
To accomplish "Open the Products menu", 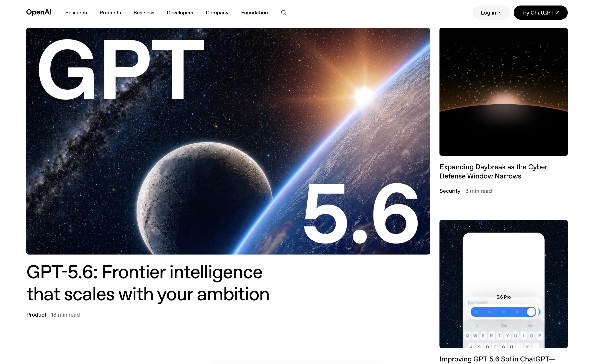I will click(110, 13).
